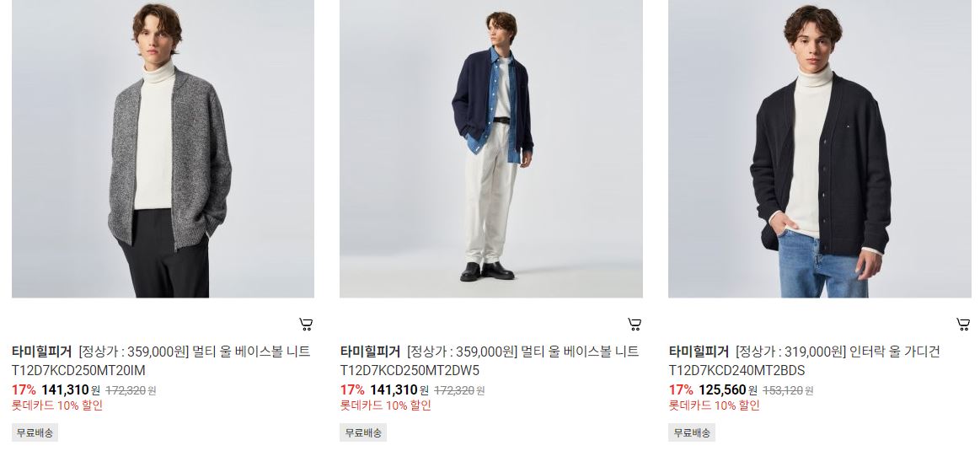The width and height of the screenshot is (980, 451).
Task: Click 롯데카드 10% 할인 under navy knit
Action: [386, 405]
